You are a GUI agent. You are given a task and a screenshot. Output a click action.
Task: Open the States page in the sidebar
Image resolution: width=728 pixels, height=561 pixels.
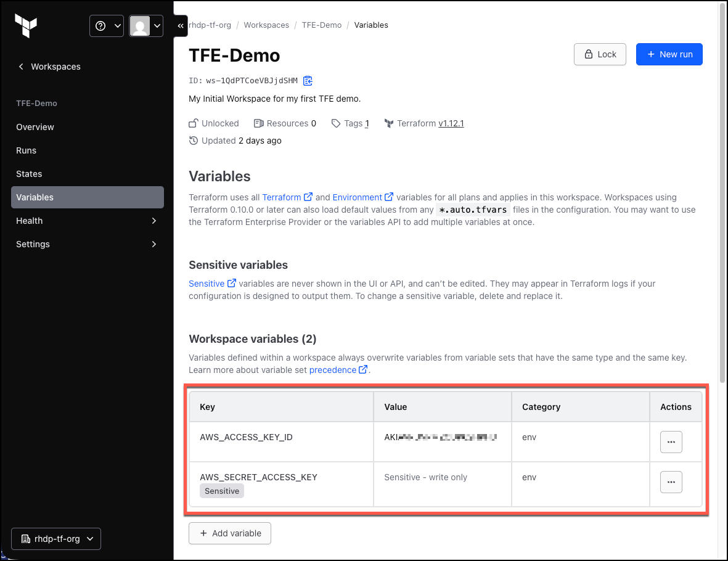[88, 174]
